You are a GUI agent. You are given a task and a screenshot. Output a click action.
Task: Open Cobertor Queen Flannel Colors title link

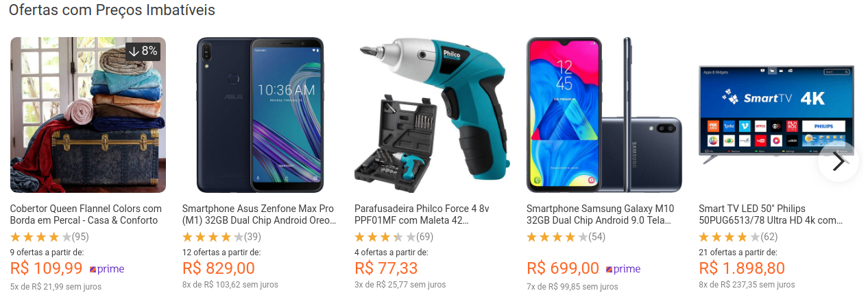coord(86,214)
